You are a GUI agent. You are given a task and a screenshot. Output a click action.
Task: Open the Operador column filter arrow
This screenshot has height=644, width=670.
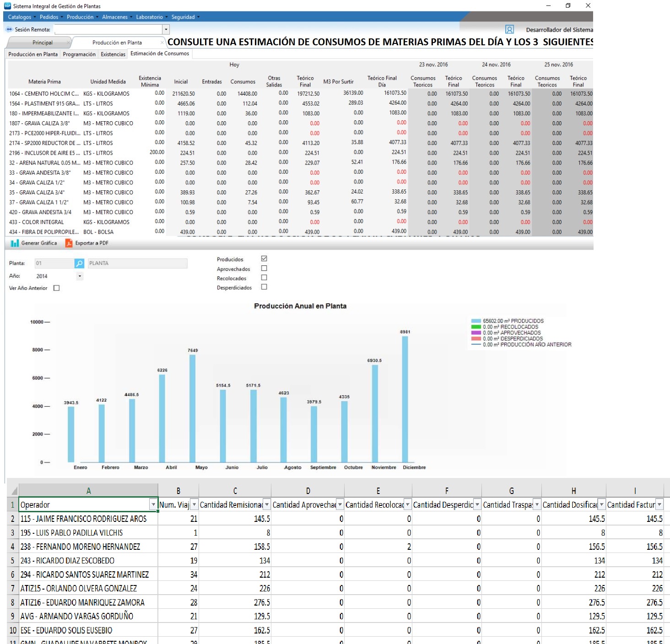point(153,504)
